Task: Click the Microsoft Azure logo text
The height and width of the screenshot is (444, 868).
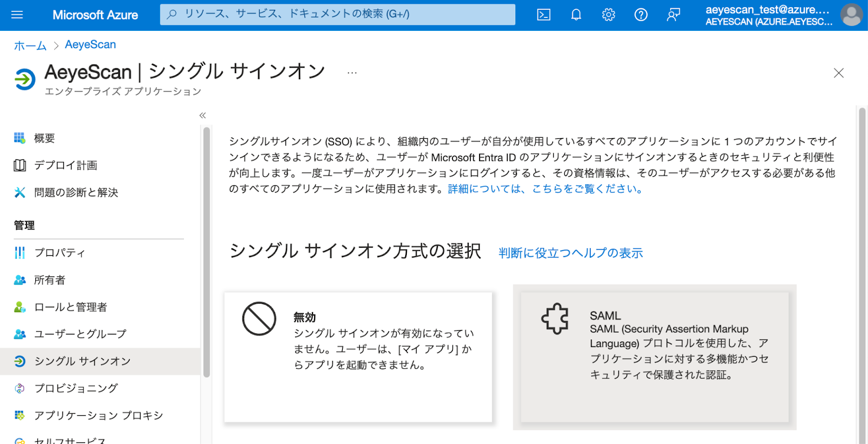Action: pyautogui.click(x=95, y=15)
